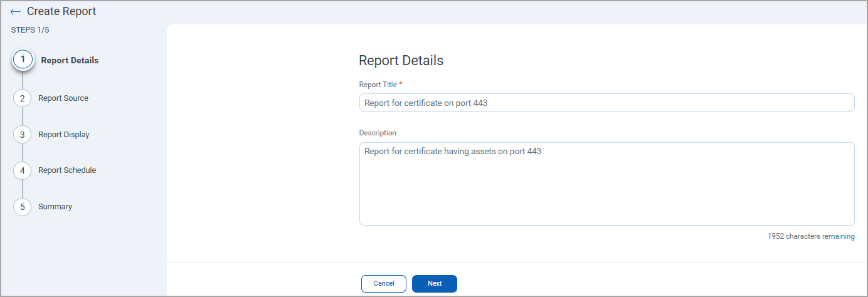Select the step 5 circle indicator
868x297 pixels.
point(22,207)
